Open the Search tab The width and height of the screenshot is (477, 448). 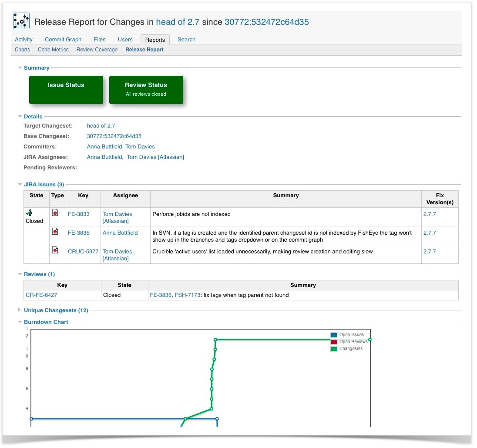tap(186, 40)
